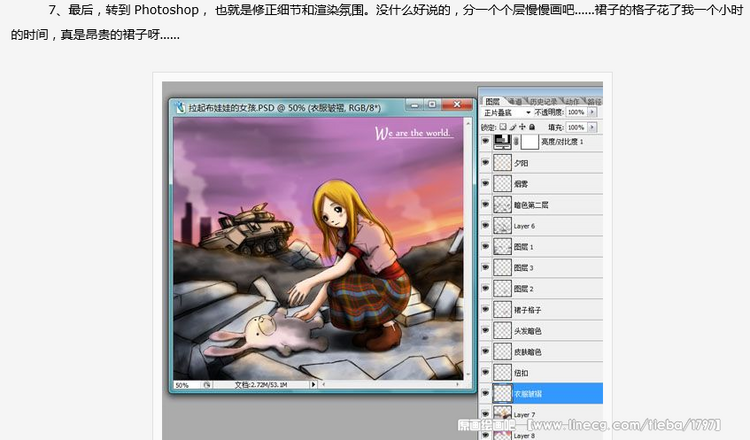Toggle lock all padlock icon
The image size is (750, 440).
pyautogui.click(x=532, y=127)
